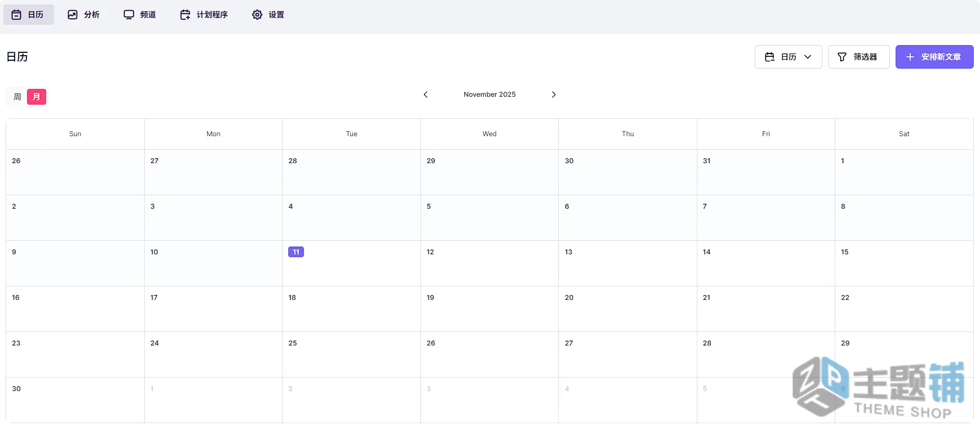
Task: Select date 24 in the calendar
Action: 213,355
